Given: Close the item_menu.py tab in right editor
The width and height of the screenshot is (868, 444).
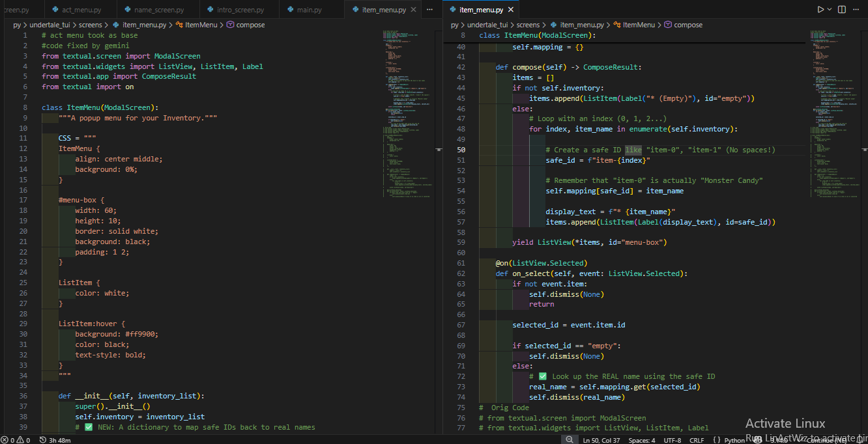Looking at the screenshot, I should point(511,10).
